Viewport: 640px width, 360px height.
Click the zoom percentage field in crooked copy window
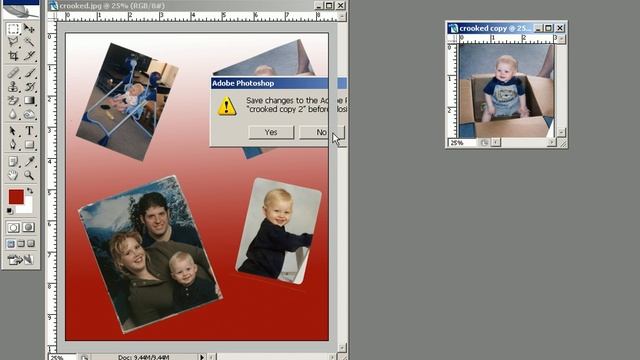pos(462,143)
